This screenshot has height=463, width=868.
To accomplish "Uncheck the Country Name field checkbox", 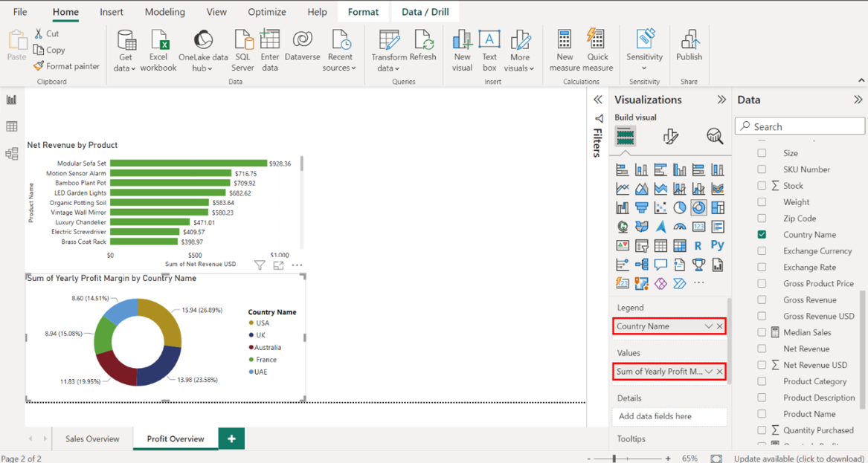I will point(762,235).
